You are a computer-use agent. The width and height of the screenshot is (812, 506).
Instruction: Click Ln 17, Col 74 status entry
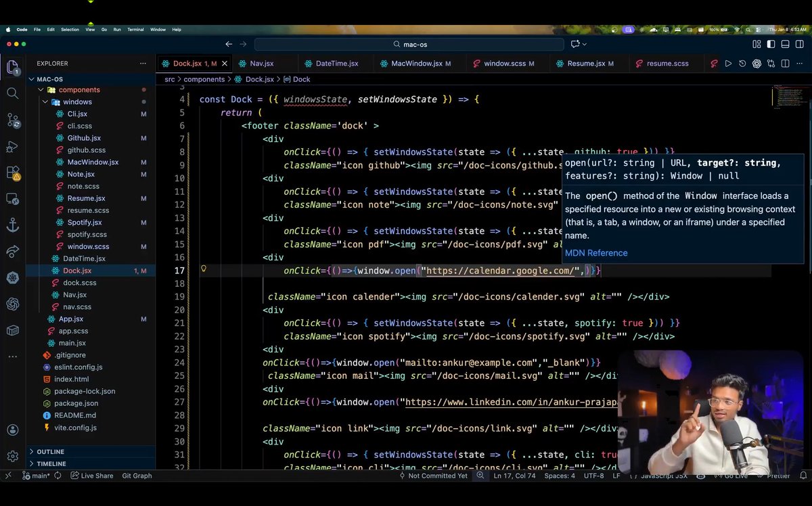[x=514, y=476]
